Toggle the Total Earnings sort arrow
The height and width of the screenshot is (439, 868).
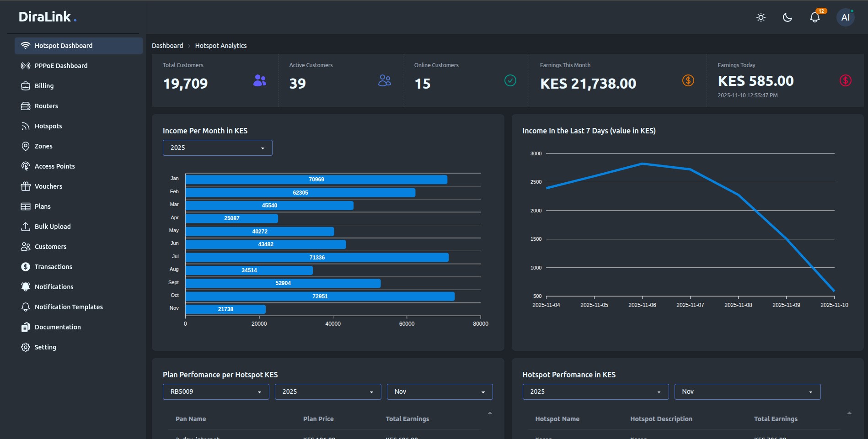[x=490, y=413]
